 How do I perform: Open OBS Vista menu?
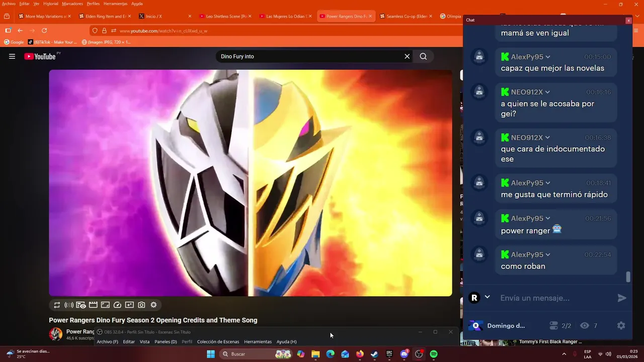[x=144, y=341]
